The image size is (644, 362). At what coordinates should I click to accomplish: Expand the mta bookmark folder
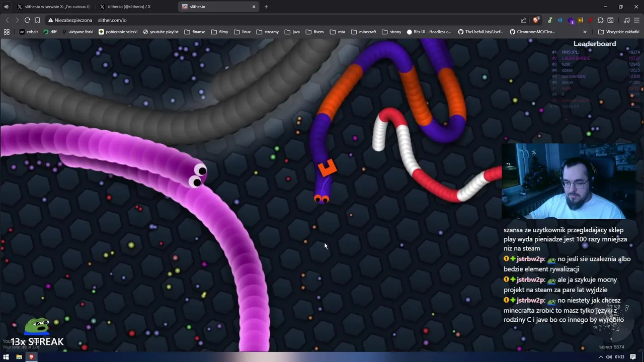pos(338,32)
